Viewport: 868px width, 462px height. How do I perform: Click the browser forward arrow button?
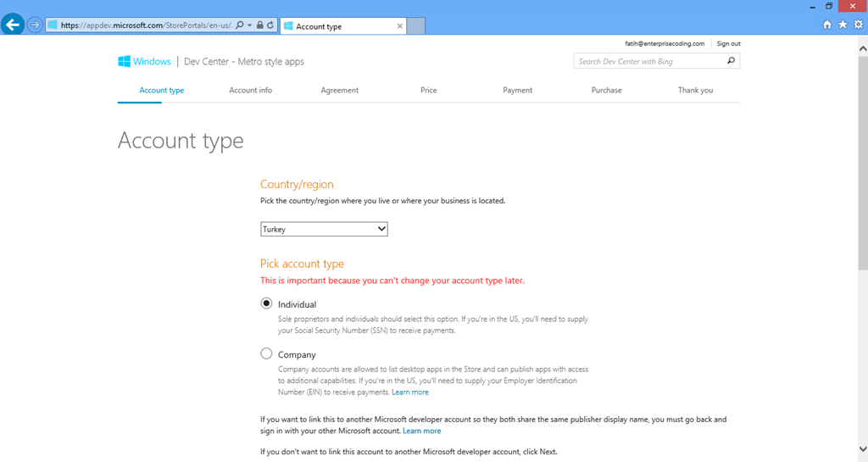pyautogui.click(x=35, y=25)
